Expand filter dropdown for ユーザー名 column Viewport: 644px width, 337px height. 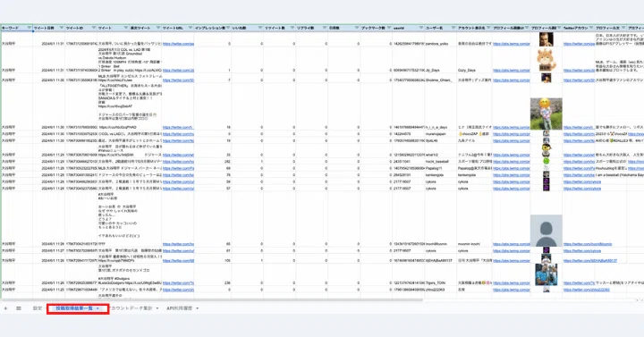tap(453, 28)
